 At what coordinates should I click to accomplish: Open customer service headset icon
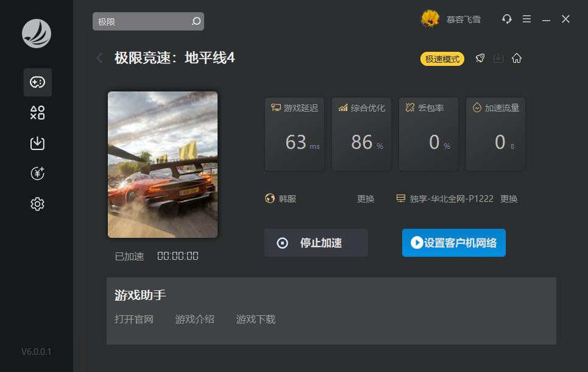pos(507,19)
